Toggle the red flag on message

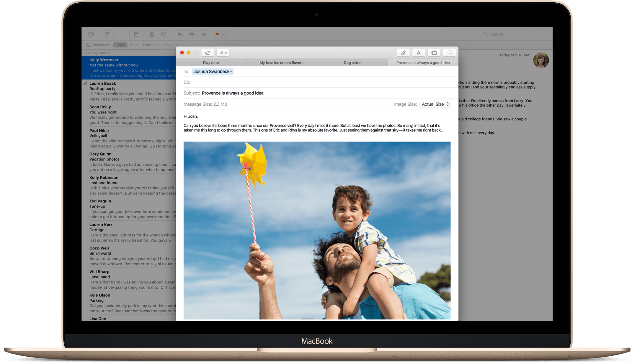217,34
